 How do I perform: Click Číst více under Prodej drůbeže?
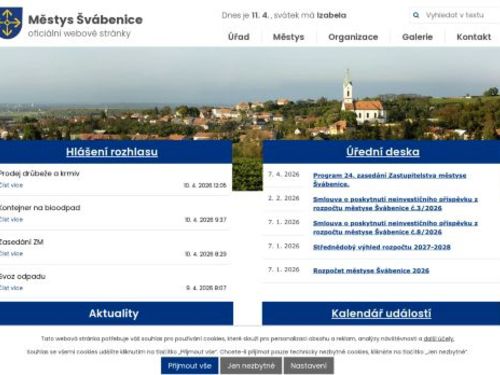click(11, 185)
